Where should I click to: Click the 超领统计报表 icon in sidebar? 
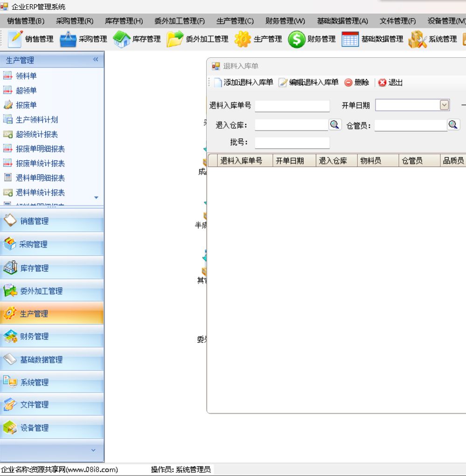pyautogui.click(x=7, y=134)
